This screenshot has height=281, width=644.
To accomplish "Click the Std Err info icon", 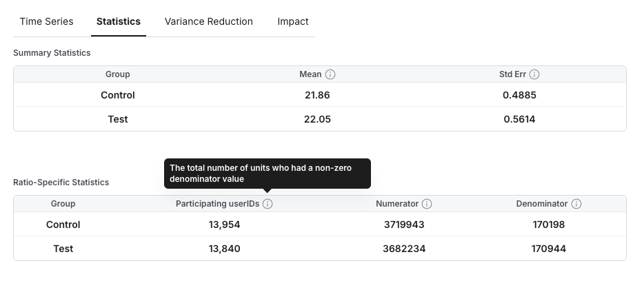I will click(x=534, y=74).
